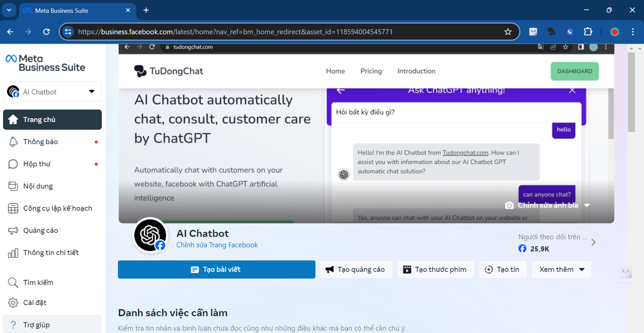Open Thông tin chi tiết insights
The image size is (644, 333).
pos(52,253)
